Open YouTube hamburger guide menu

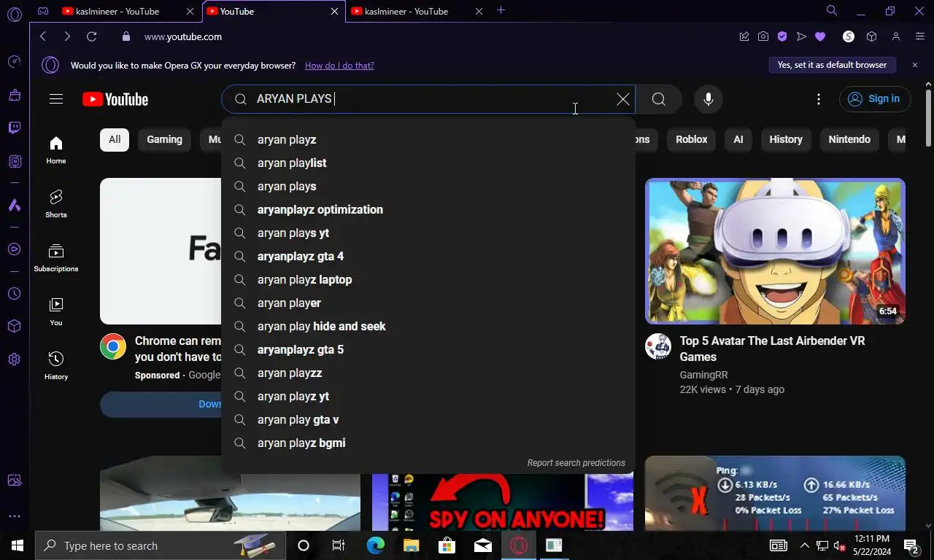[x=56, y=99]
